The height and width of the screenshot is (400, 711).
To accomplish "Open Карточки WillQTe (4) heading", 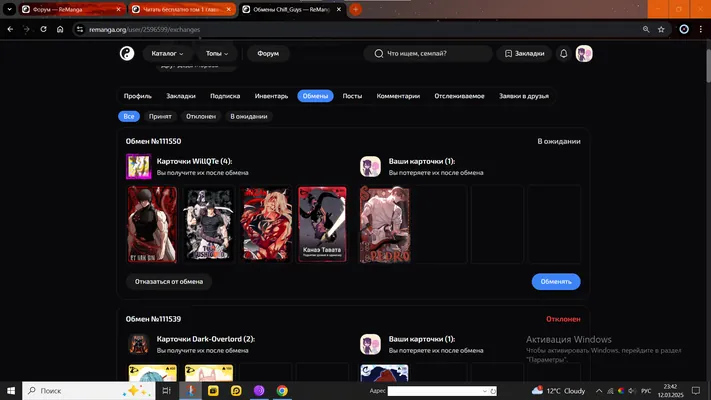I will (194, 161).
